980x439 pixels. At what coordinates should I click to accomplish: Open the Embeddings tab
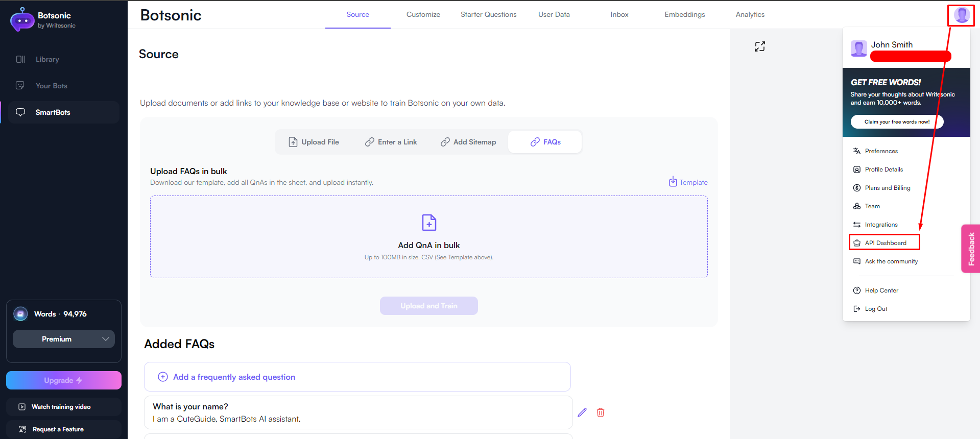pyautogui.click(x=685, y=14)
